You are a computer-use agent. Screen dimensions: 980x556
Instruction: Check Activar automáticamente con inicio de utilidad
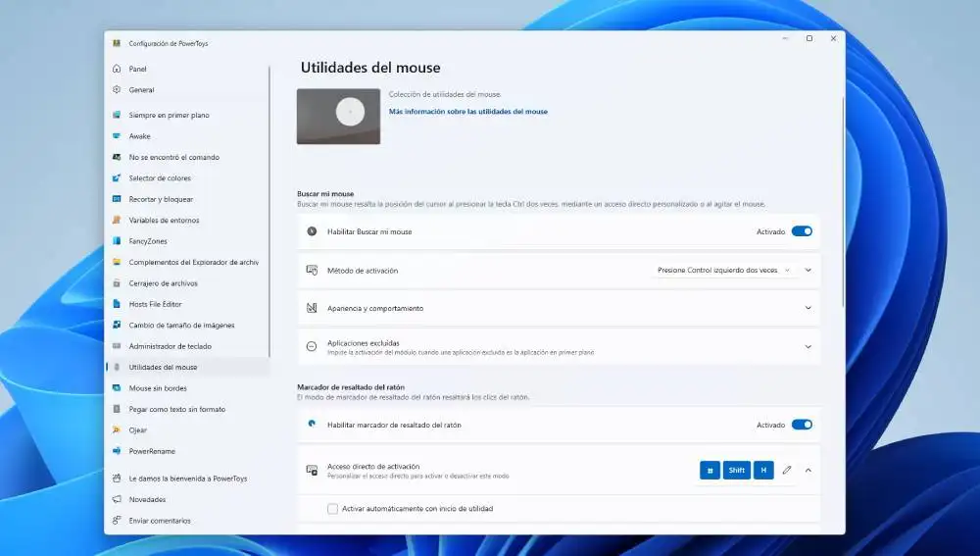[332, 509]
